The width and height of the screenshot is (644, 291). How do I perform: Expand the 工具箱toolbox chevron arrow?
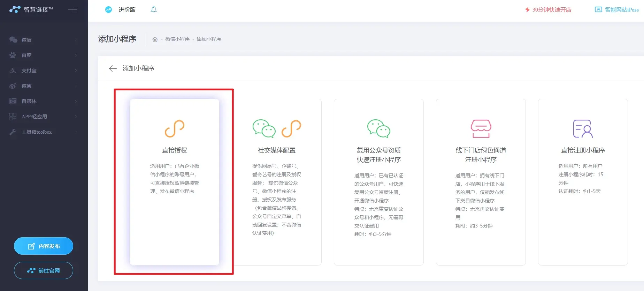(x=76, y=132)
